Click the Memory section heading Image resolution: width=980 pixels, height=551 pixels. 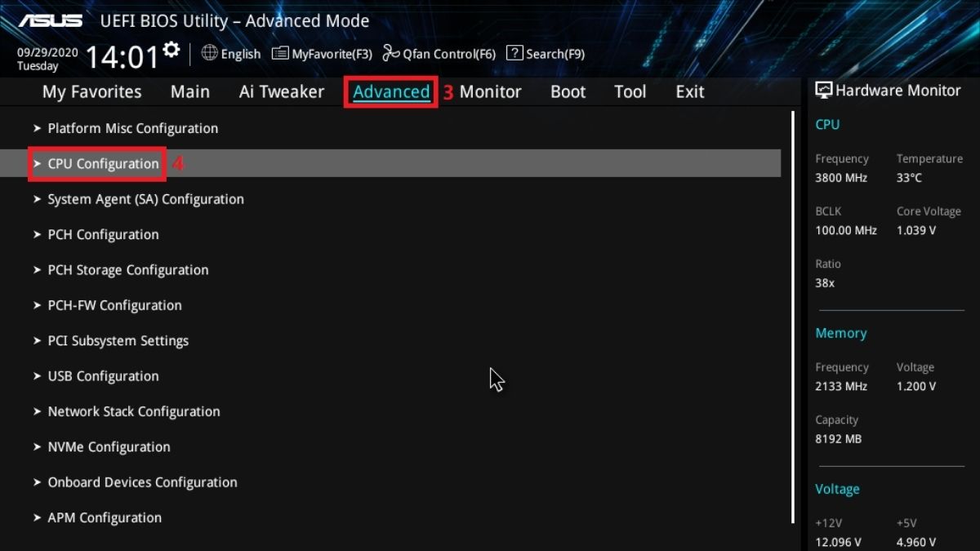[x=841, y=333]
